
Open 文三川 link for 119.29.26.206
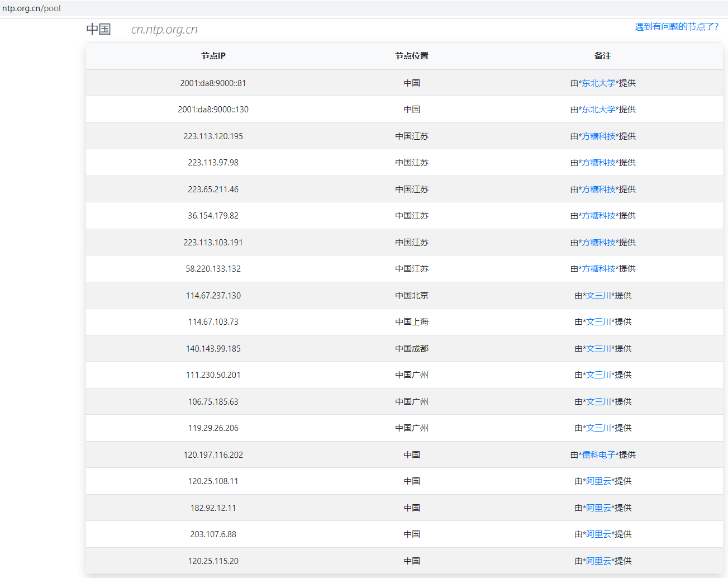point(598,428)
